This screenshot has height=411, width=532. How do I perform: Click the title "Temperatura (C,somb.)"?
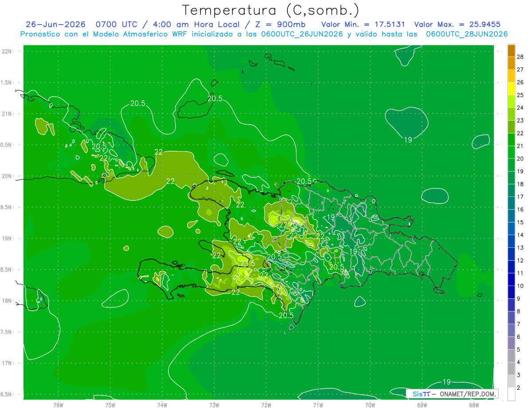pyautogui.click(x=270, y=10)
